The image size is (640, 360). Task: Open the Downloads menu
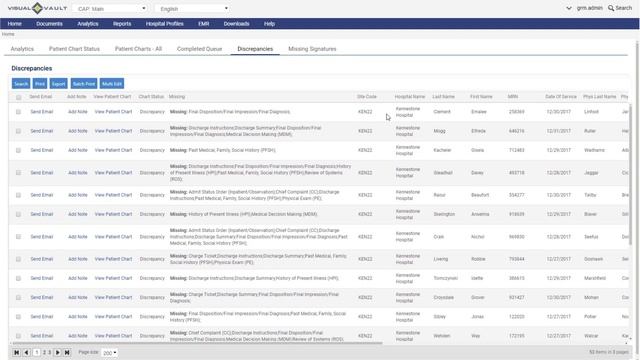tap(236, 24)
